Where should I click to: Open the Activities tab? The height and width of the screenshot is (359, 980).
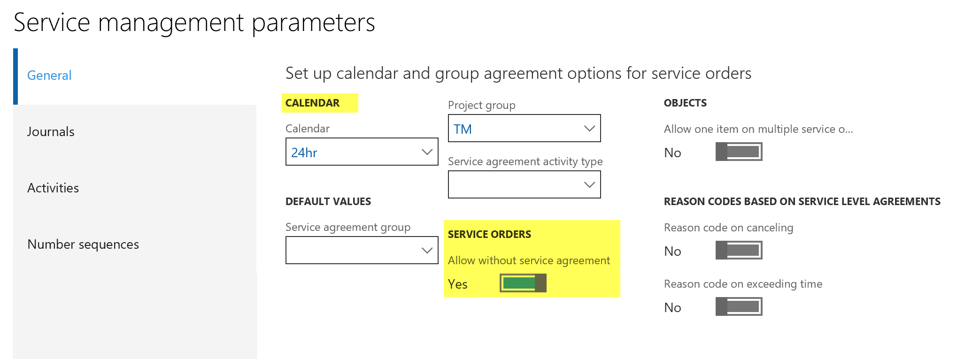pyautogui.click(x=53, y=188)
